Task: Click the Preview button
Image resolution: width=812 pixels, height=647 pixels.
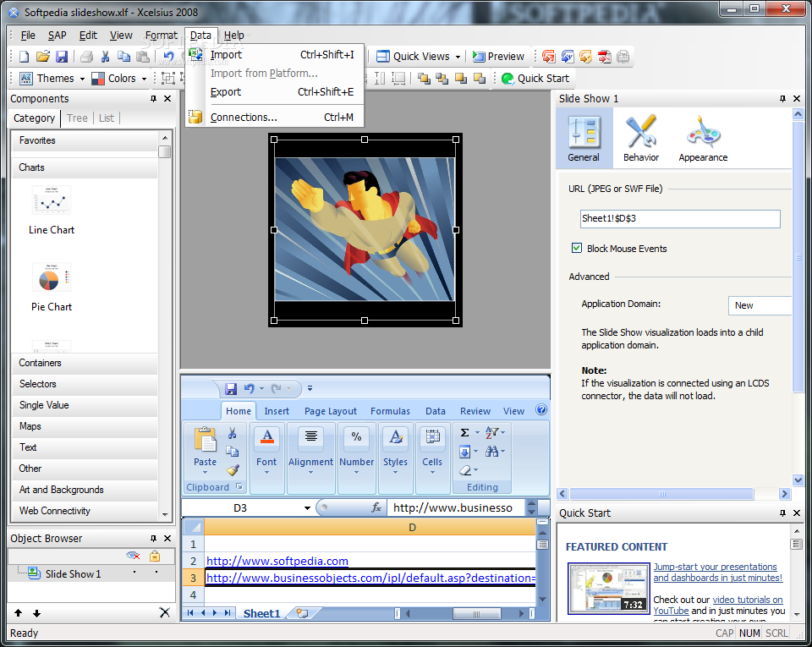Action: coord(498,57)
